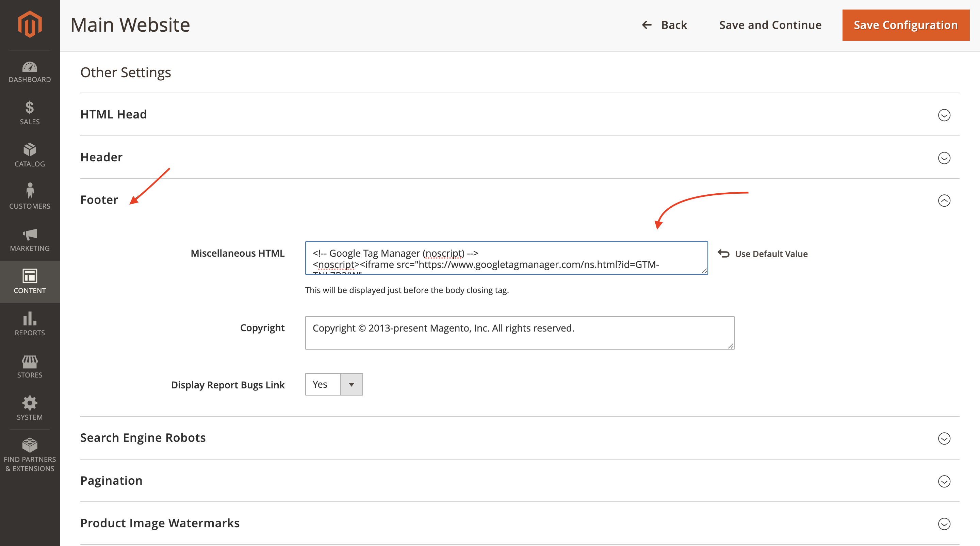Select the Content menu item
980x546 pixels.
(x=30, y=282)
